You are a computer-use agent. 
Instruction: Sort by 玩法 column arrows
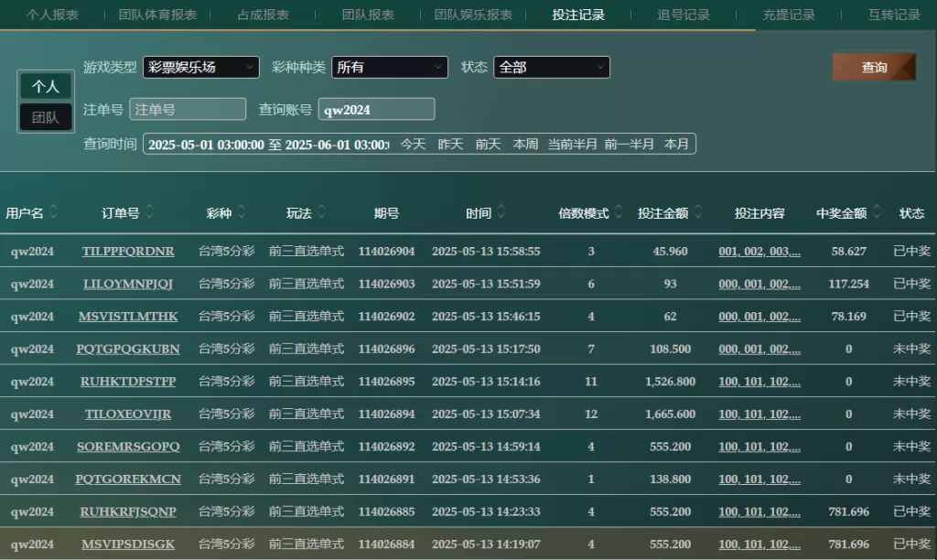coord(321,211)
